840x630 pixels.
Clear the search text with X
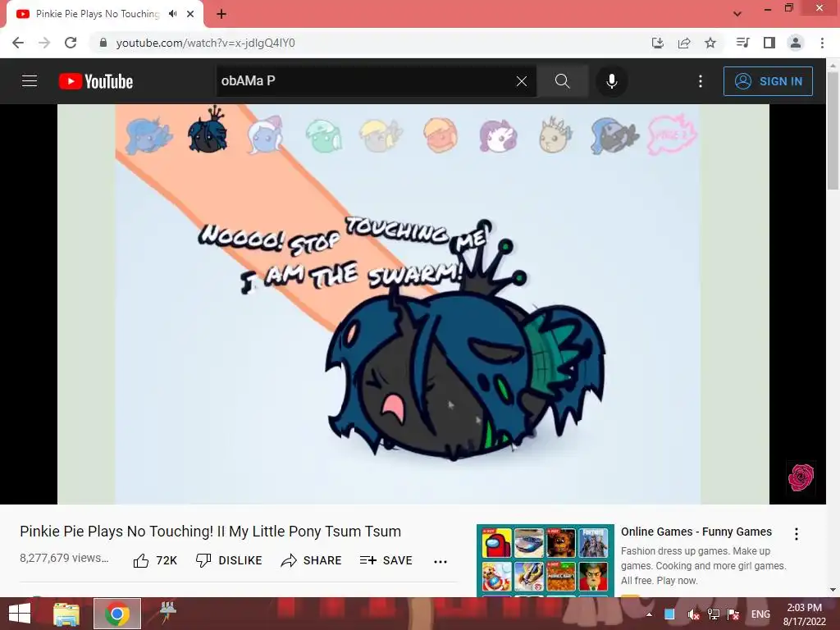click(521, 81)
